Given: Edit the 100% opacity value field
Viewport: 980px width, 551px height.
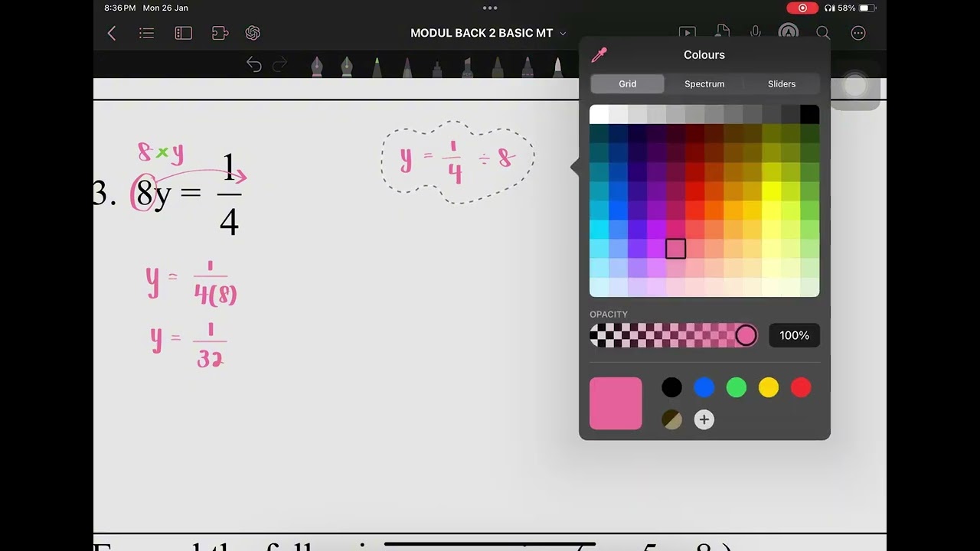Looking at the screenshot, I should pos(794,335).
